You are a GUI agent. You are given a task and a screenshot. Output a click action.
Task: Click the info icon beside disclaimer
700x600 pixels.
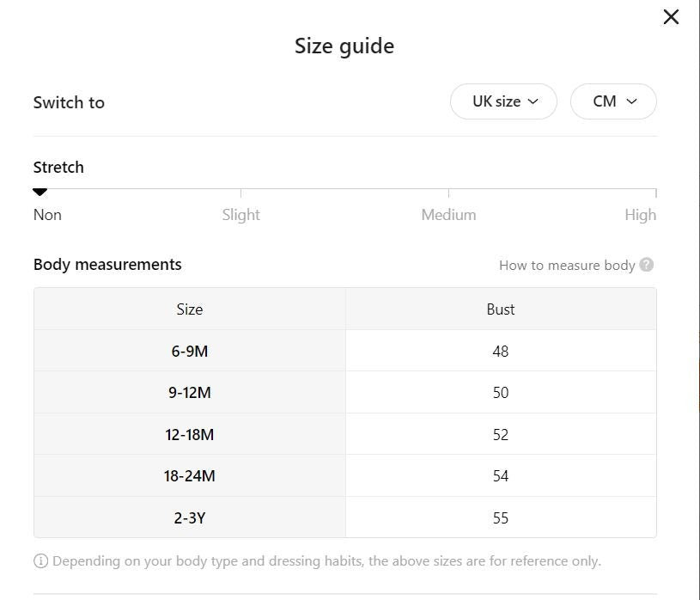(x=40, y=561)
